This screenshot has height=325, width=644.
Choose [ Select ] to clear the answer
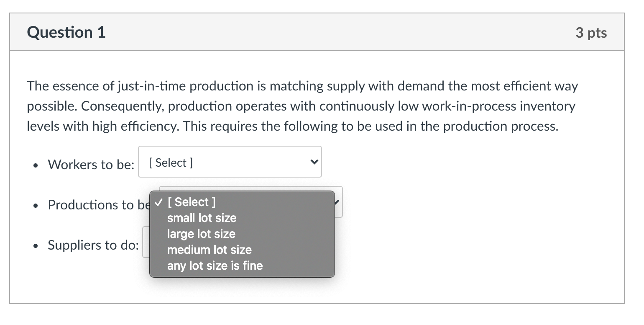(191, 202)
